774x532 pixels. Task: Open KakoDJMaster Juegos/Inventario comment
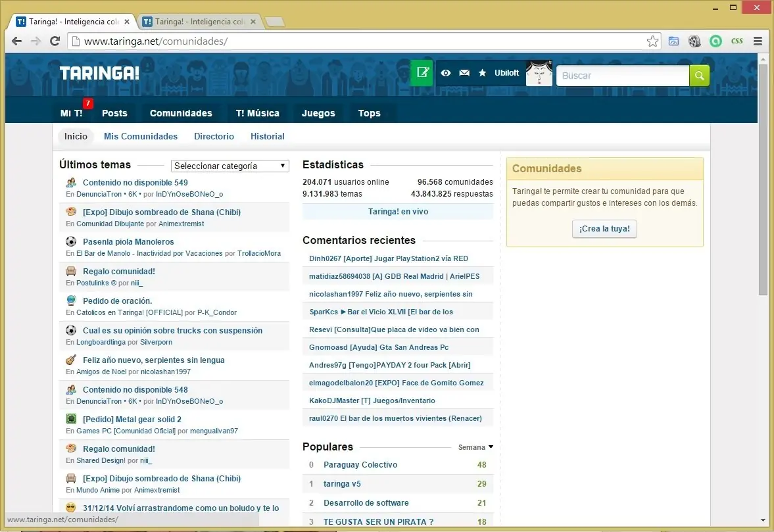click(372, 400)
